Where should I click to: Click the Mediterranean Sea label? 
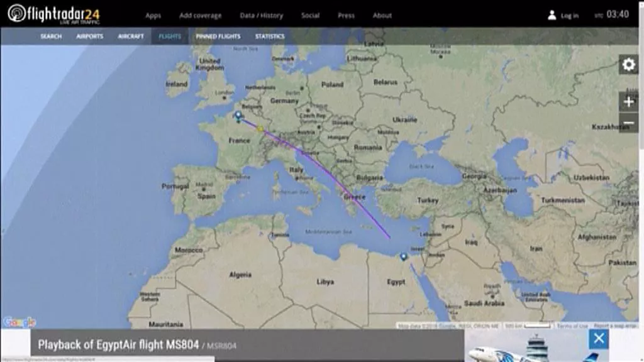click(328, 232)
